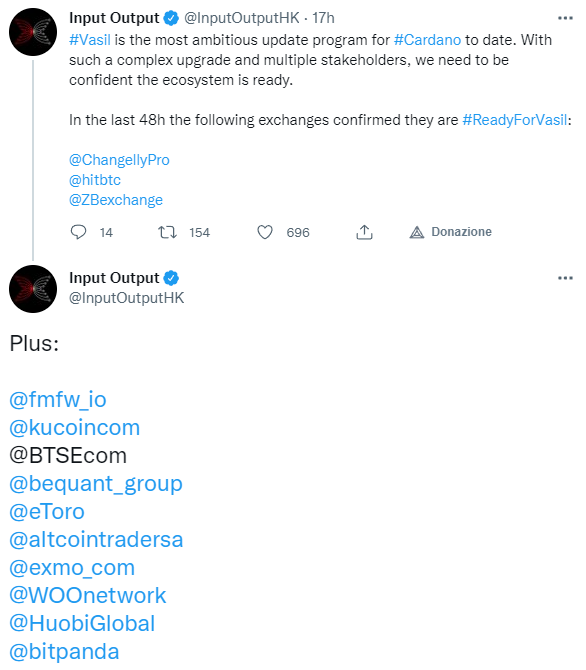
Task: Open three-dot menu of second tweet
Action: 565,278
